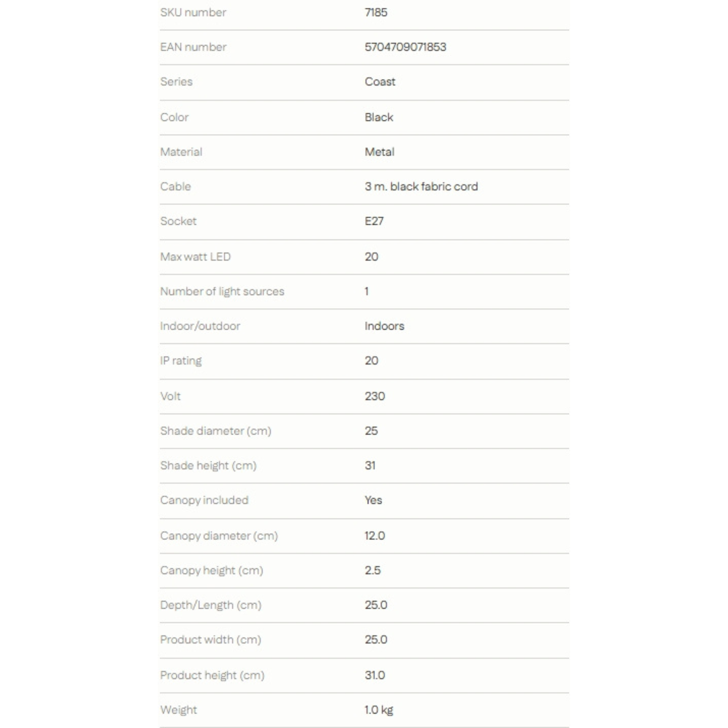Screen dimensions: 728x728
Task: Click the Weight value 1.0 kg
Action: click(379, 710)
